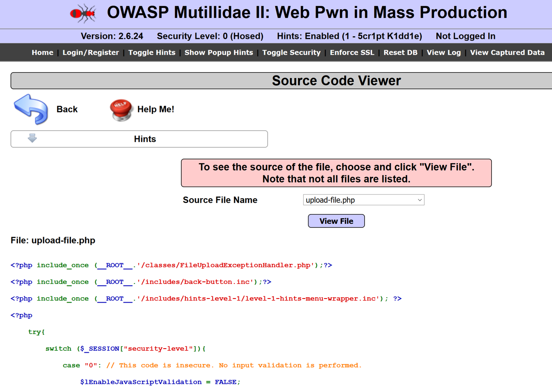This screenshot has width=552, height=392.
Task: Open the Login/Register page
Action: point(91,53)
